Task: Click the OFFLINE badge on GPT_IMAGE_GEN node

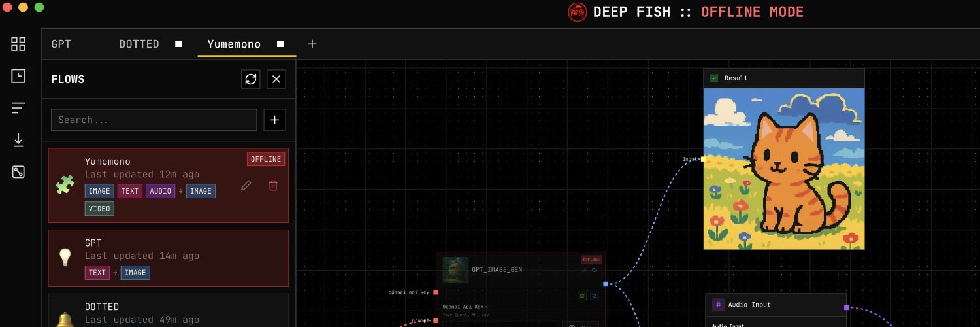Action: point(591,260)
